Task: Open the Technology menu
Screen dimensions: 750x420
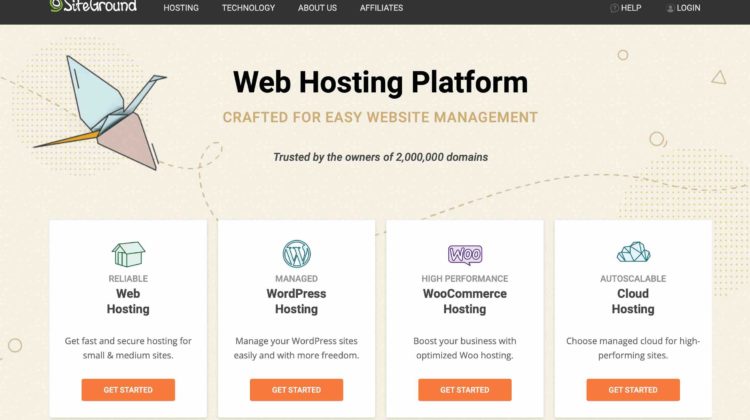Action: (248, 8)
